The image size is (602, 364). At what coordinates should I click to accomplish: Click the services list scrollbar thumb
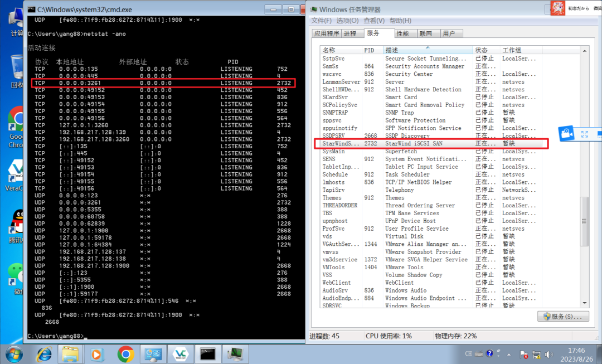pos(584,221)
